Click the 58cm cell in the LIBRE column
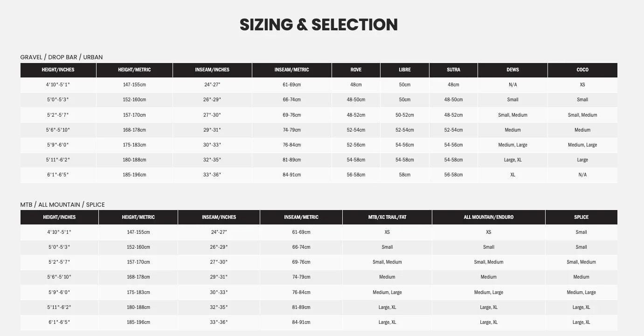Image resolution: width=644 pixels, height=336 pixels. click(405, 175)
